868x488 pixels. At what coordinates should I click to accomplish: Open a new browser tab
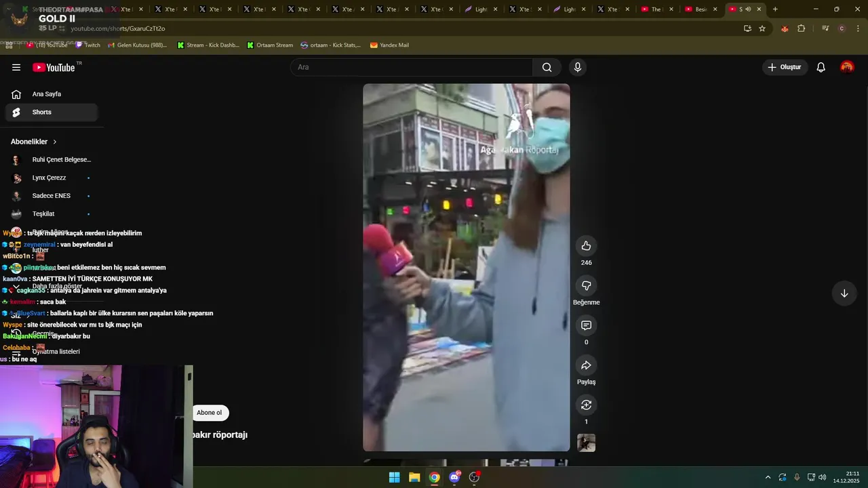(x=775, y=9)
